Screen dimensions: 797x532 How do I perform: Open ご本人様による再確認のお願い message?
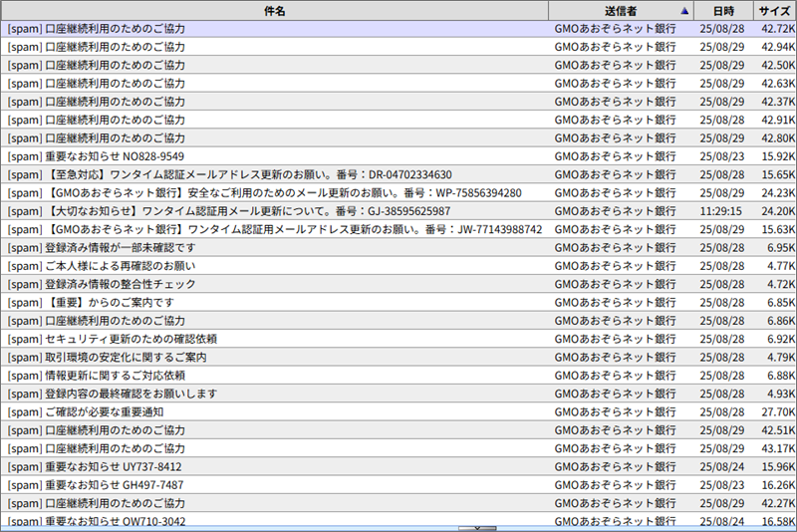[398, 266]
